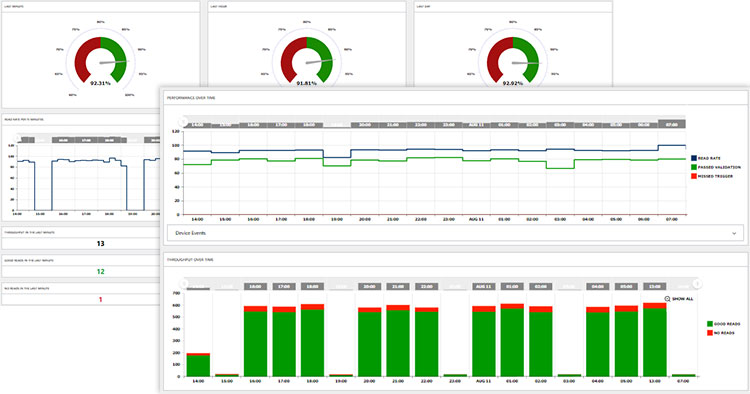Select 07:00 segment on Performance timeline

[672, 124]
